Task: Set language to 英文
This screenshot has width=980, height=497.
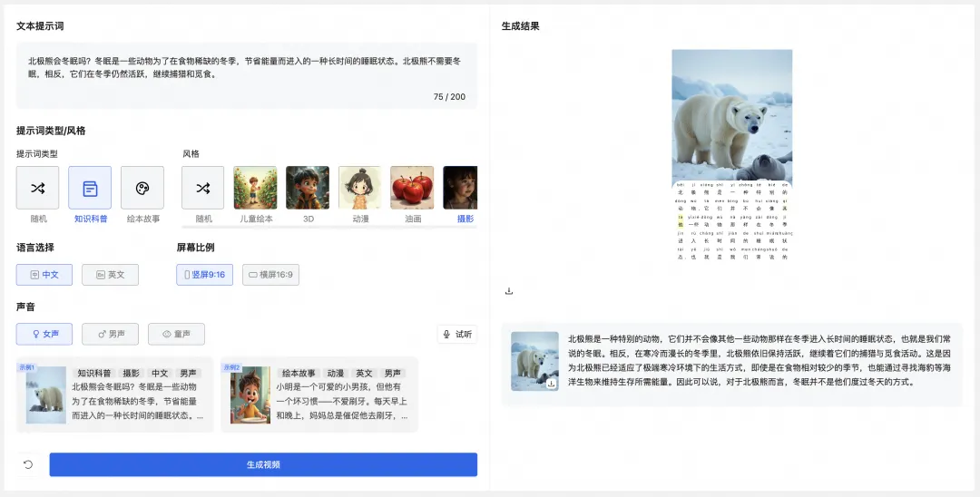Action: 110,275
